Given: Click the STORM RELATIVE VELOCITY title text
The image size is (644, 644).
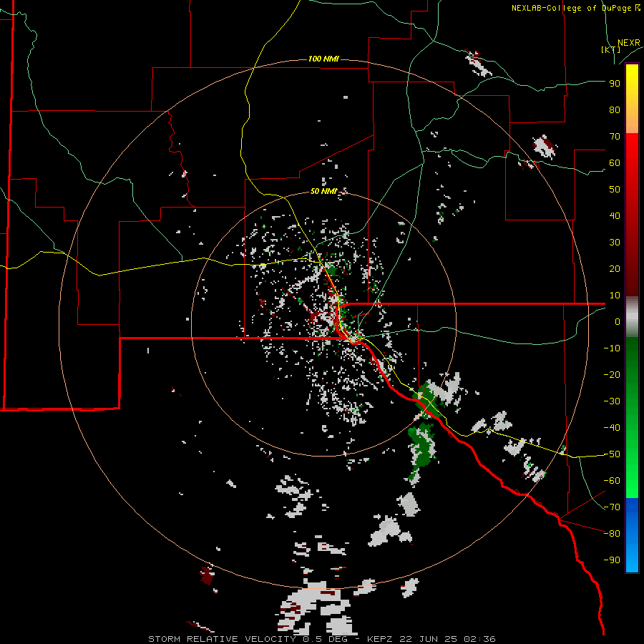Looking at the screenshot, I should pos(224,639).
